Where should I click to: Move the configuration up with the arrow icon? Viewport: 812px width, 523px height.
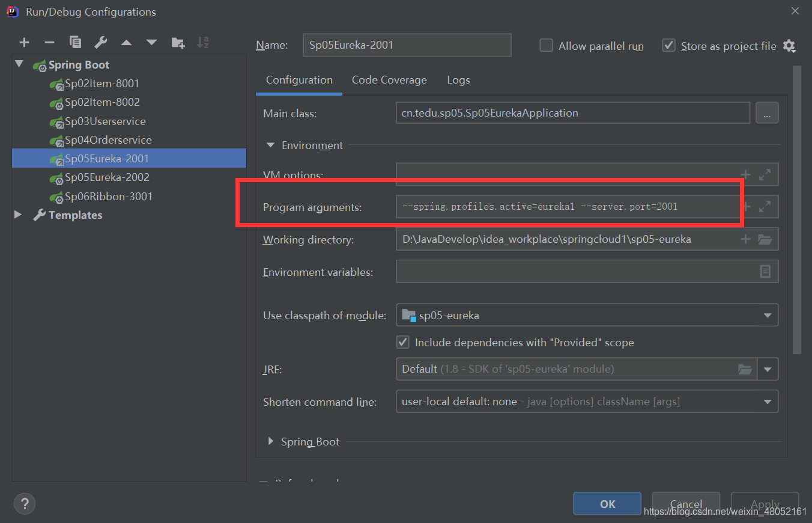pos(126,42)
